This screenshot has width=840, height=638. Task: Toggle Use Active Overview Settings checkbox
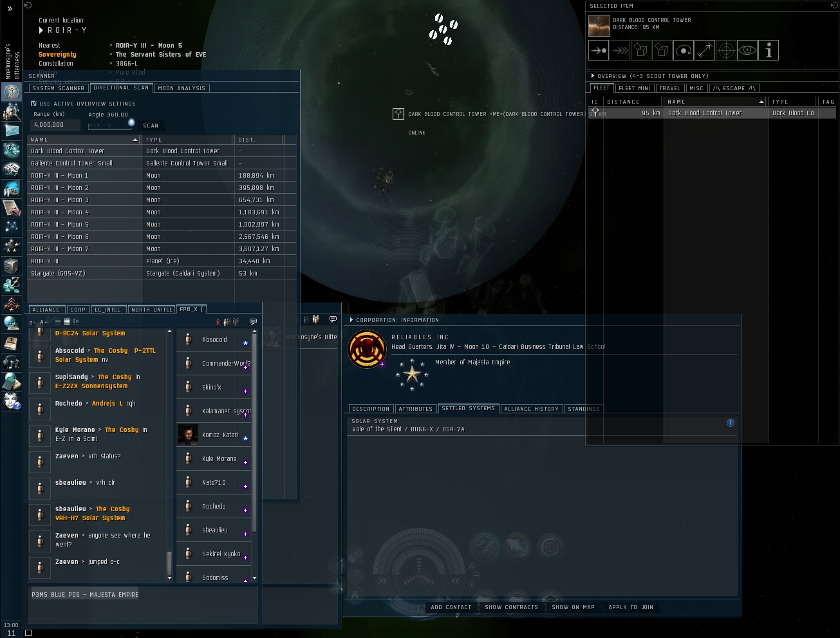(33, 103)
